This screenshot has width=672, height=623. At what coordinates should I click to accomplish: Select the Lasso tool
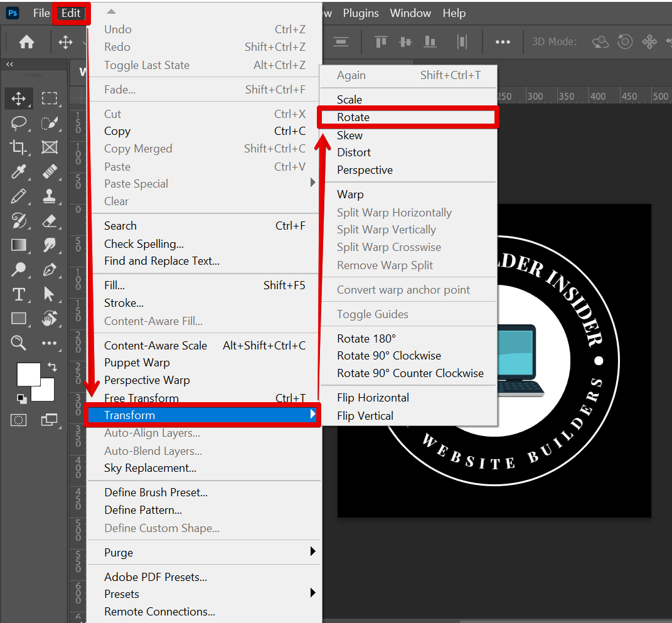[18, 123]
